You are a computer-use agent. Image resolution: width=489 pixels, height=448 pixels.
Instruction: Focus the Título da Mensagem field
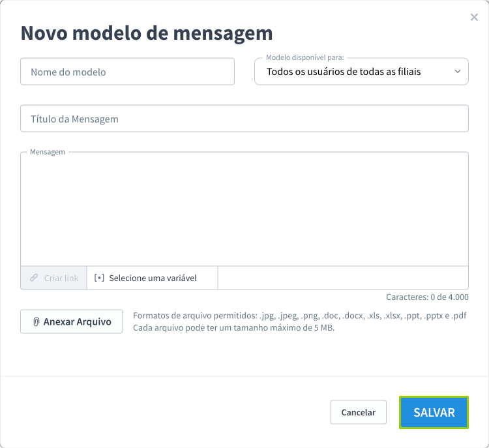click(244, 119)
